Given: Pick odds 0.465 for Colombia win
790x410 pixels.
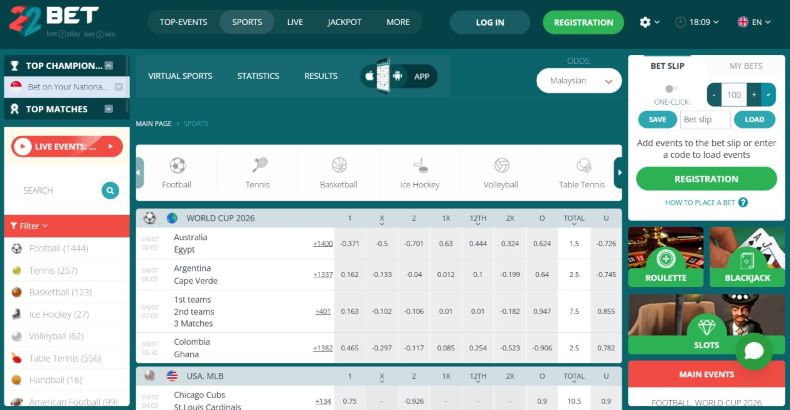Looking at the screenshot, I should (350, 348).
